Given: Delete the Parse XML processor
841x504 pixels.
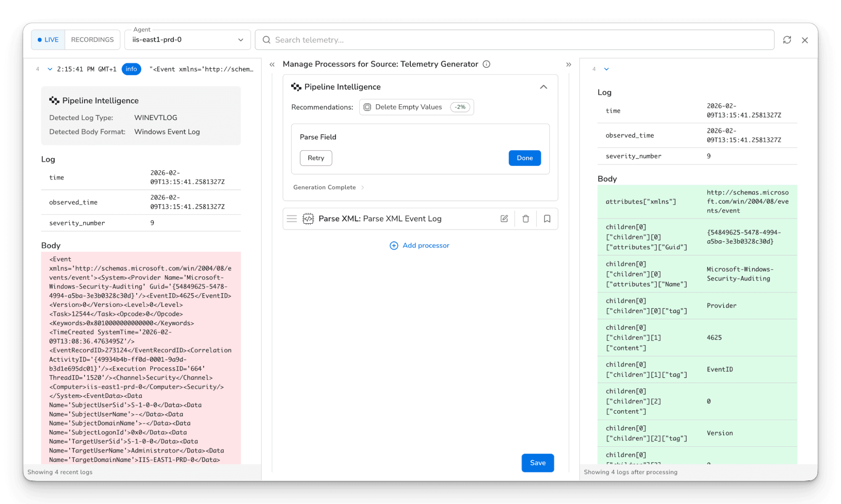Looking at the screenshot, I should [x=525, y=219].
